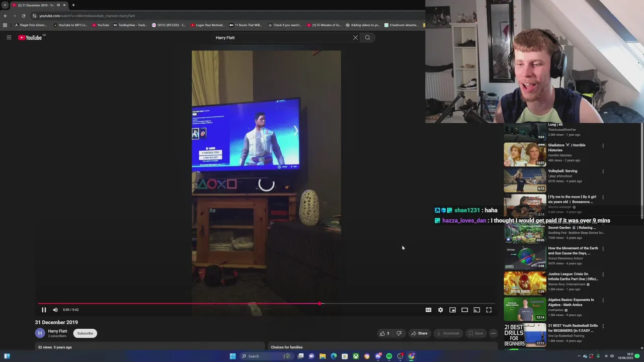Open the browser apps grid
This screenshot has height=362, width=644.
[5, 25]
